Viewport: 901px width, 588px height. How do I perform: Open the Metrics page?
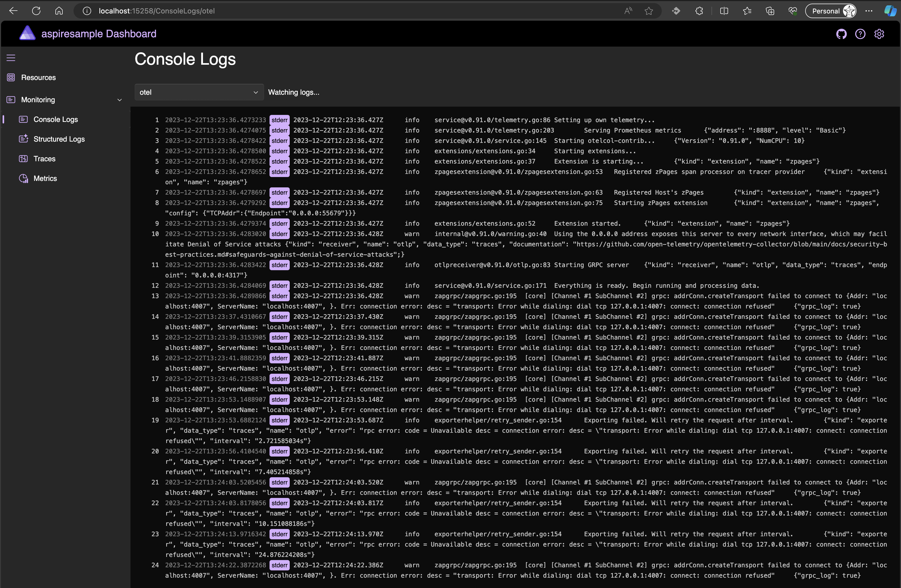[x=45, y=178]
